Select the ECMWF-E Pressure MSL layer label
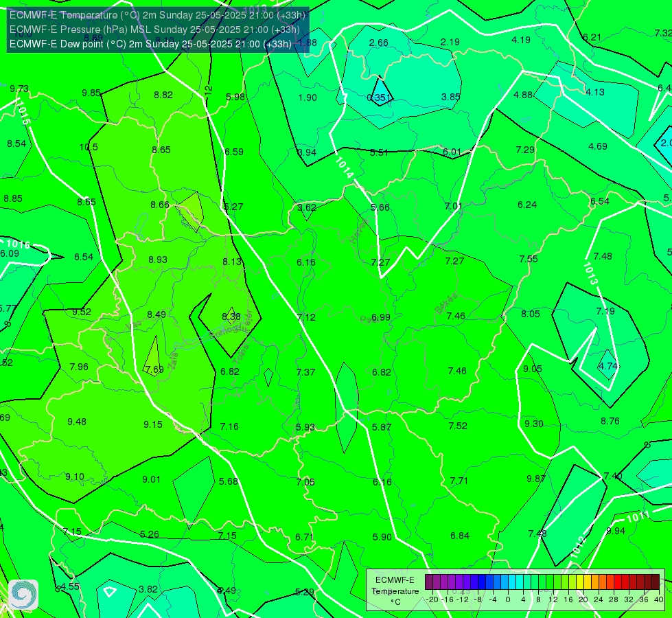The height and width of the screenshot is (618, 672). click(x=154, y=30)
